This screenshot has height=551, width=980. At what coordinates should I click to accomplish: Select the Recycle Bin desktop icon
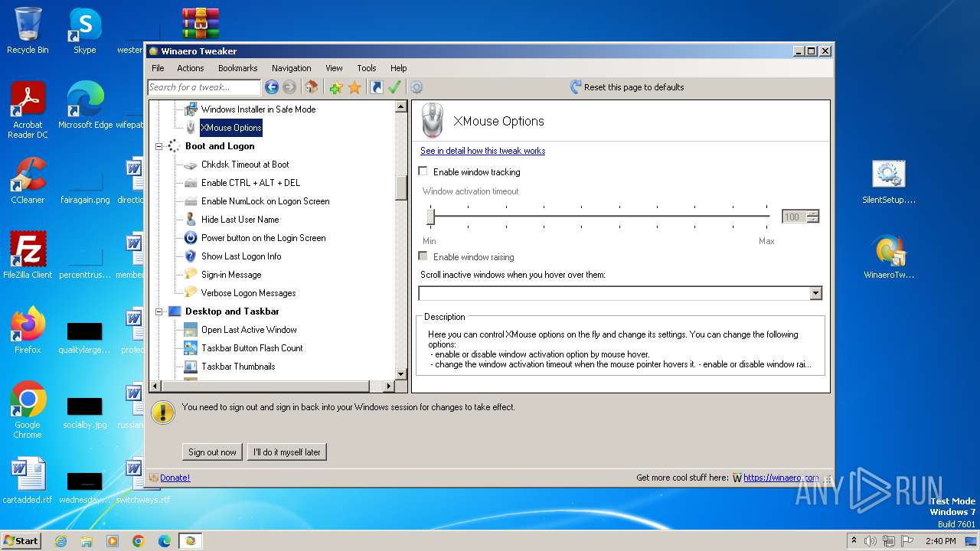tap(28, 31)
